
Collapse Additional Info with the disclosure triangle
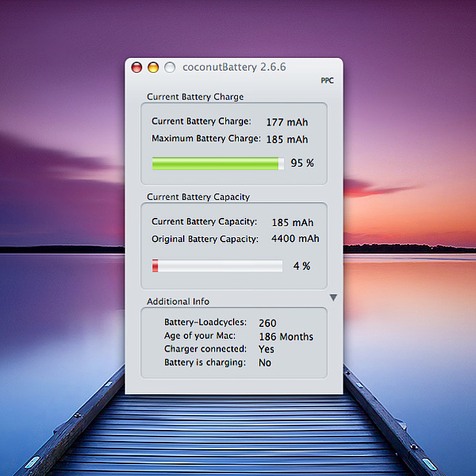click(333, 297)
